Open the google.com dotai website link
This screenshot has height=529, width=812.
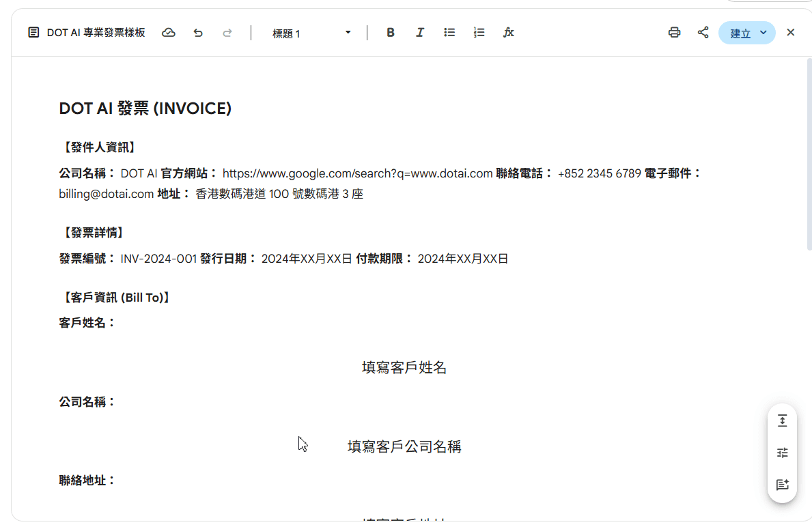[x=357, y=173]
